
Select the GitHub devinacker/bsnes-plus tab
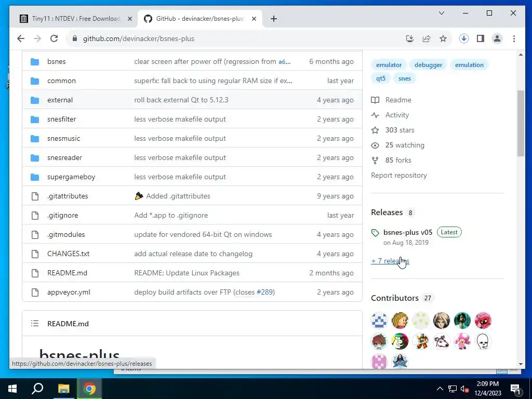click(x=199, y=19)
